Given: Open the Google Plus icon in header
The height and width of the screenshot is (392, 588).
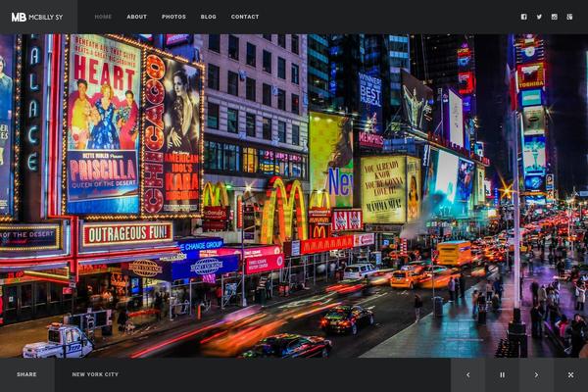Looking at the screenshot, I should tap(569, 17).
